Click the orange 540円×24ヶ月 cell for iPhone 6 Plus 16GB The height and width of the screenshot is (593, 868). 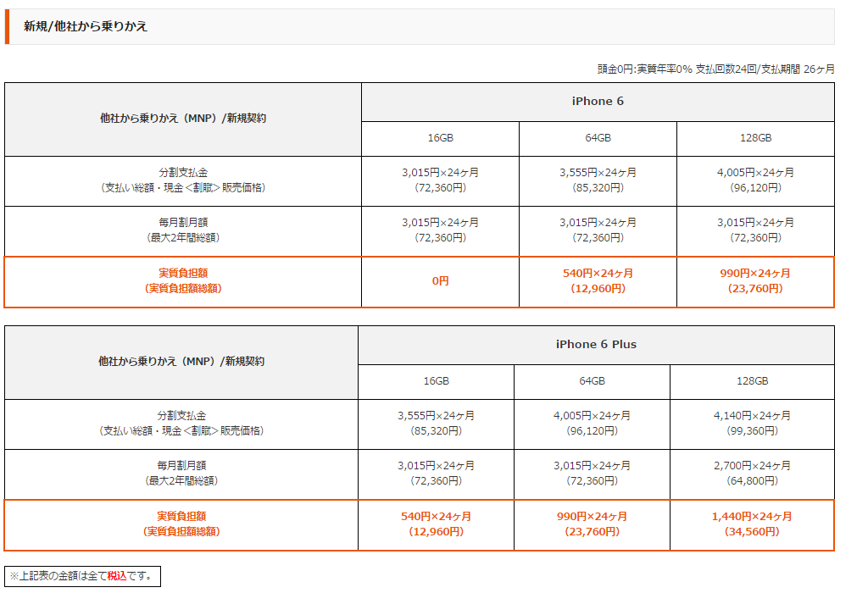coord(437,524)
